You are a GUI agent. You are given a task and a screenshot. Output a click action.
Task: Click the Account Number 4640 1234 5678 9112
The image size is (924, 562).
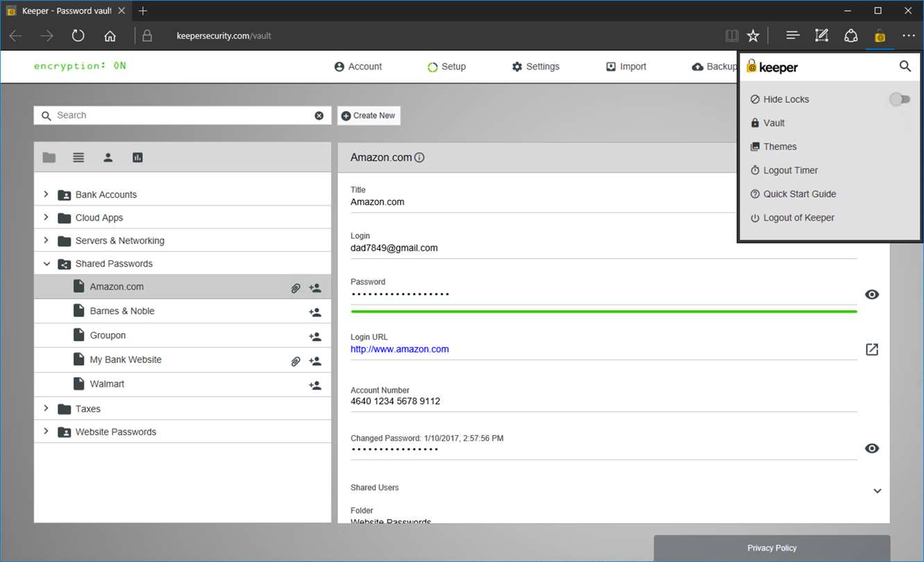(395, 401)
